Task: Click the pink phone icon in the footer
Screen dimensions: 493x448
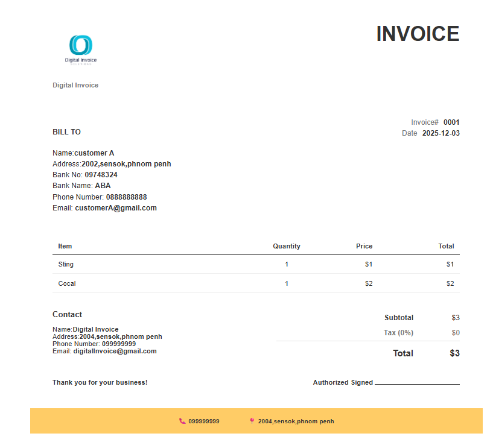Action: [x=182, y=421]
